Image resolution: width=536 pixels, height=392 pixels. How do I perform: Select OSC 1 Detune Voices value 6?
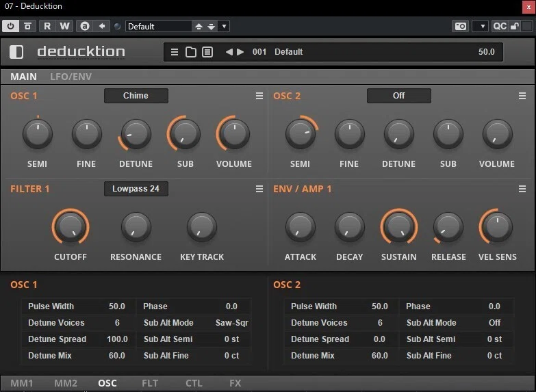coord(117,323)
